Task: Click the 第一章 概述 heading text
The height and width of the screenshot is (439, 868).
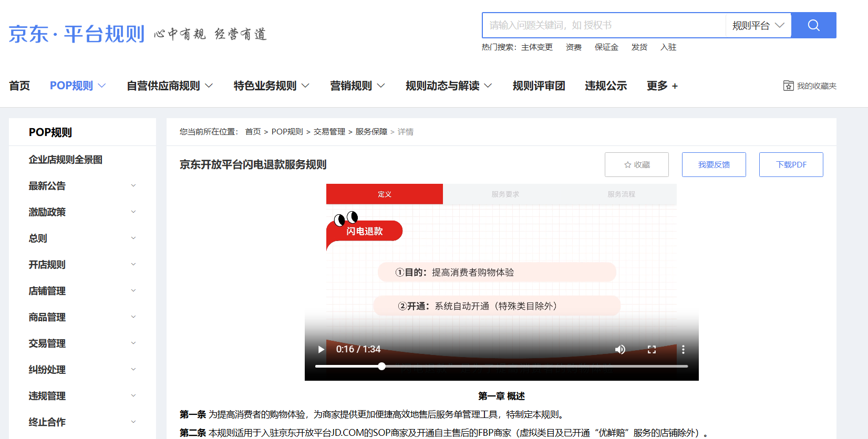Action: [501, 396]
